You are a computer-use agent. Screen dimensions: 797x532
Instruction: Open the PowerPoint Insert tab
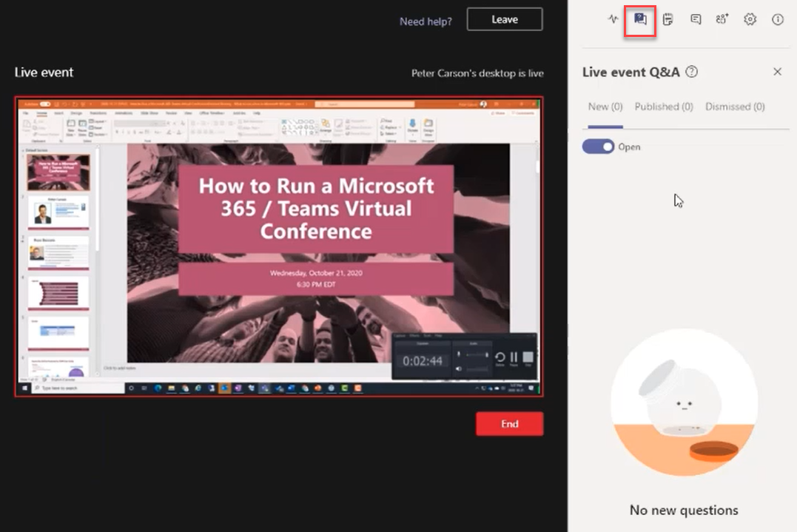(59, 113)
